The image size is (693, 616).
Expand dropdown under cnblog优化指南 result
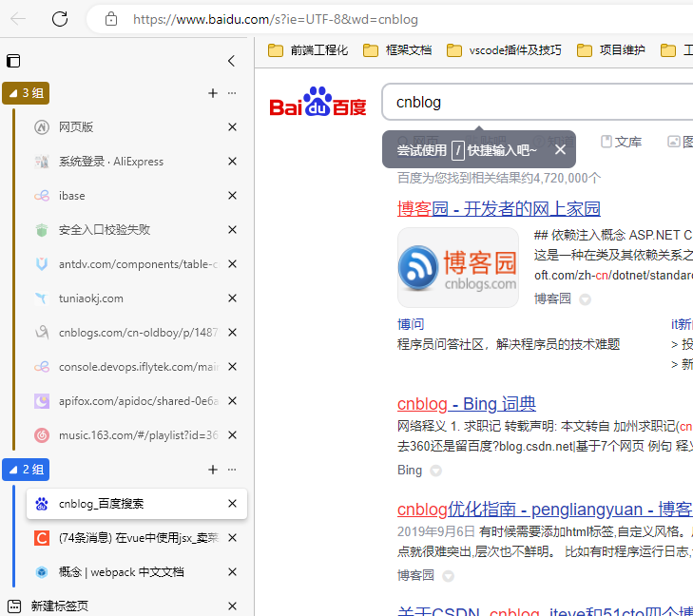448,576
